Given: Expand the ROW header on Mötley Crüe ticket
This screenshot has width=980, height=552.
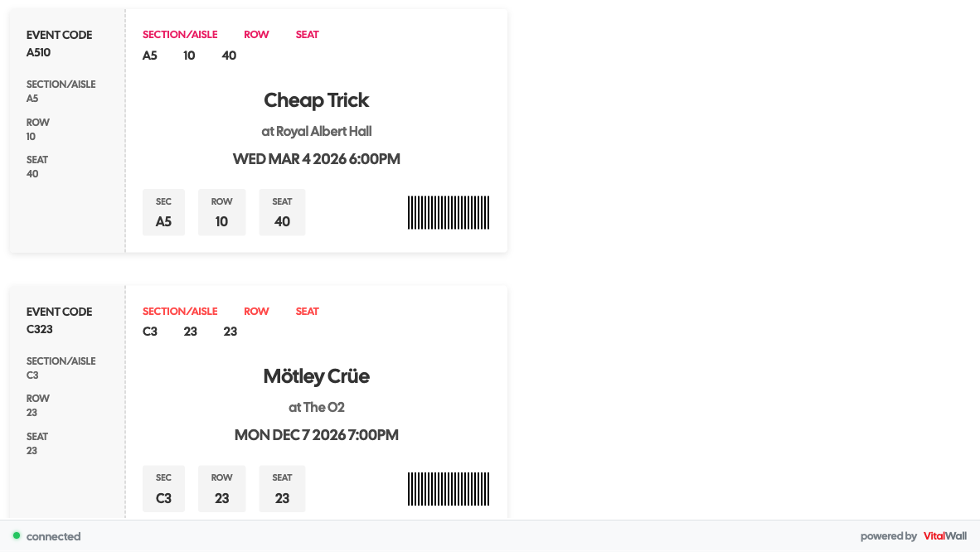Looking at the screenshot, I should click(256, 311).
